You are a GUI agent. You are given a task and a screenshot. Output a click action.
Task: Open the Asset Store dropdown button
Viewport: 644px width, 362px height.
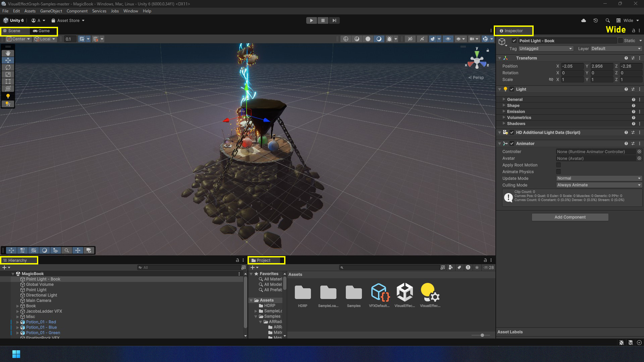68,20
